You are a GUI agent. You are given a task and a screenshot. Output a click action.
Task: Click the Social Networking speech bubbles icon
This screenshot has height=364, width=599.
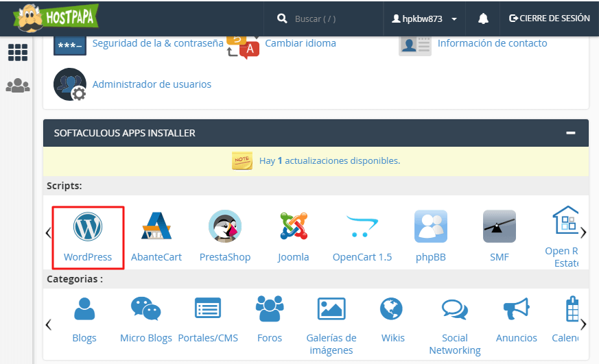(x=455, y=309)
